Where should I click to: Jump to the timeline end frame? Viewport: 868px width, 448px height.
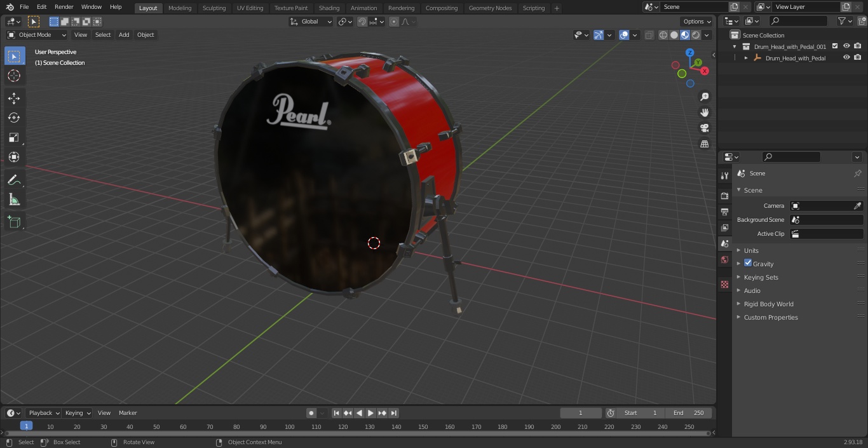click(x=393, y=413)
